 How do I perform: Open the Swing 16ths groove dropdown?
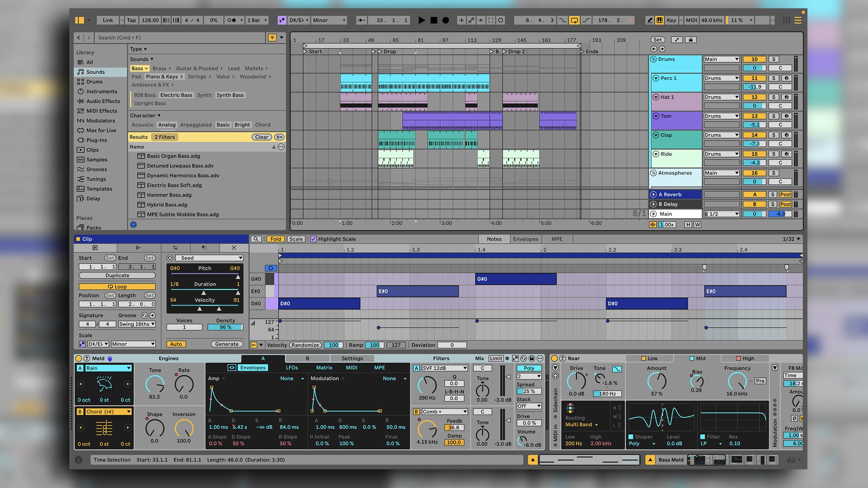pyautogui.click(x=137, y=324)
